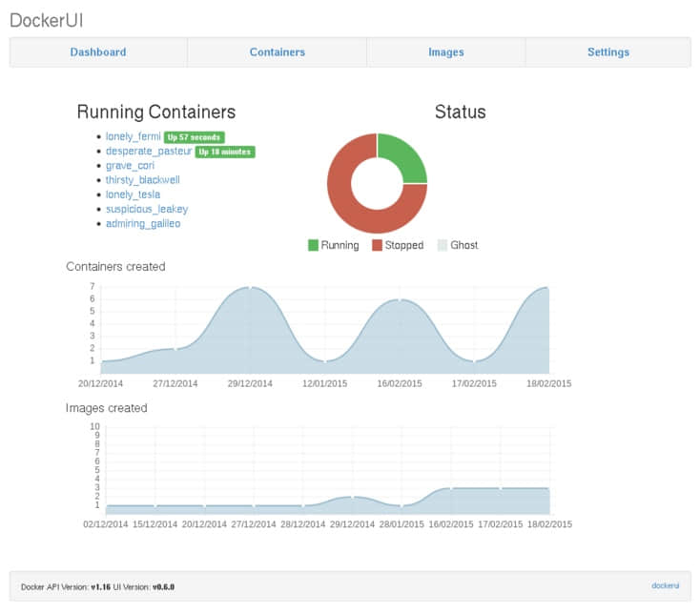
Task: Open the suspicious_leakey container
Action: click(x=147, y=210)
